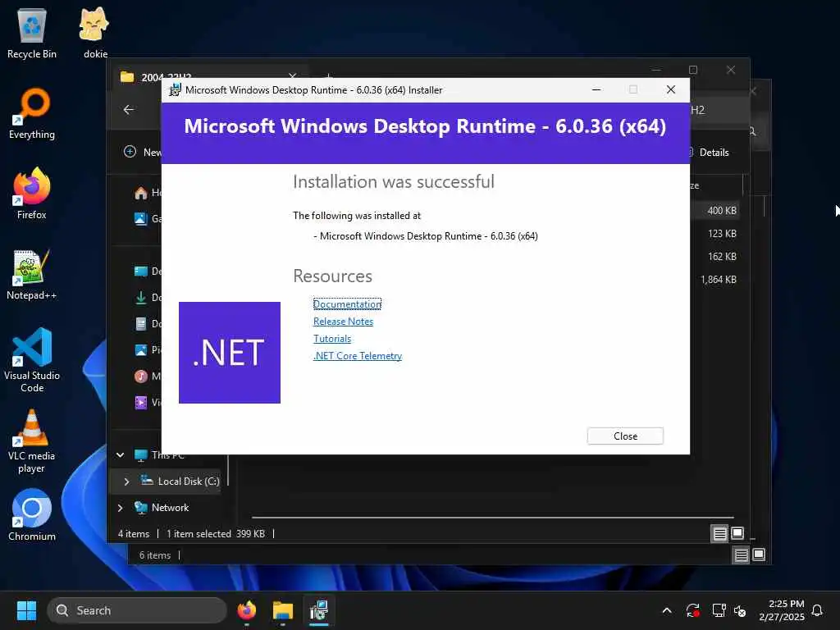This screenshot has width=840, height=630.
Task: Switch back Explorer window to details view
Action: coord(741,555)
